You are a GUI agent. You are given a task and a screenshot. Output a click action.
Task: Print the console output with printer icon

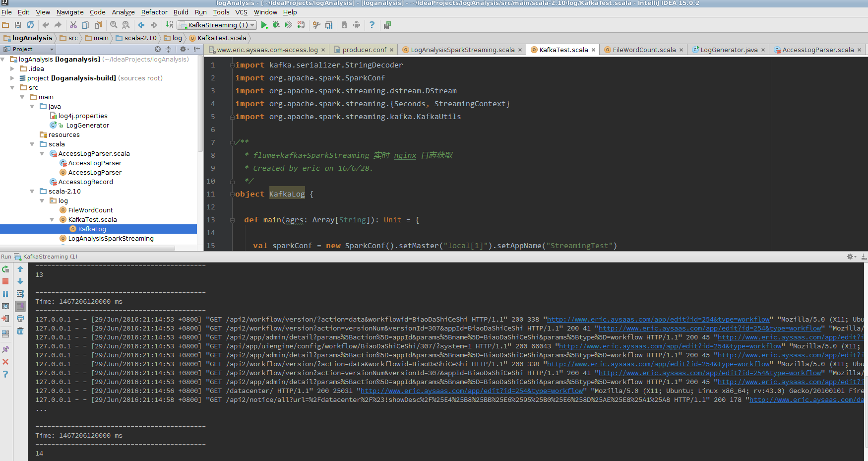click(x=20, y=319)
